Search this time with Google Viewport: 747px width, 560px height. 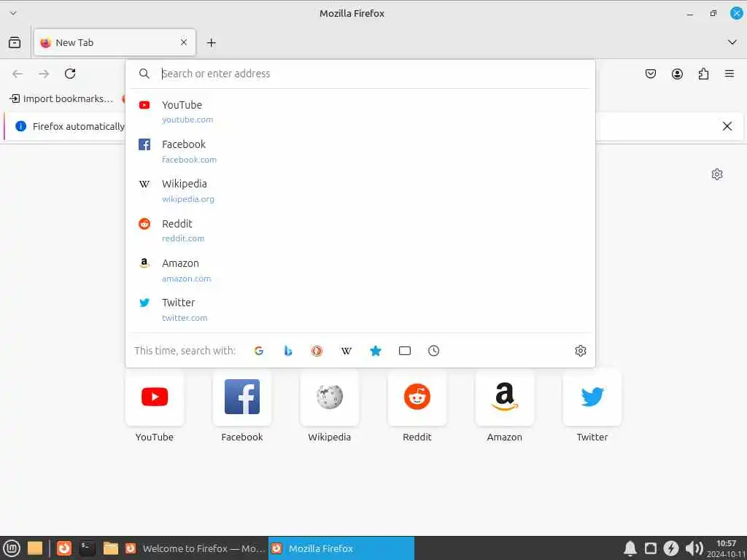point(259,351)
